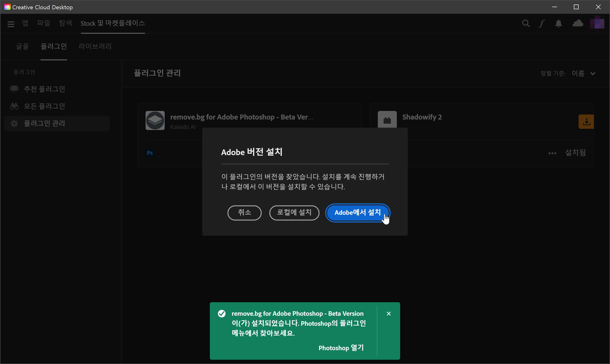This screenshot has height=364, width=610.
Task: Open the hamburger menu icon
Action: click(x=11, y=24)
